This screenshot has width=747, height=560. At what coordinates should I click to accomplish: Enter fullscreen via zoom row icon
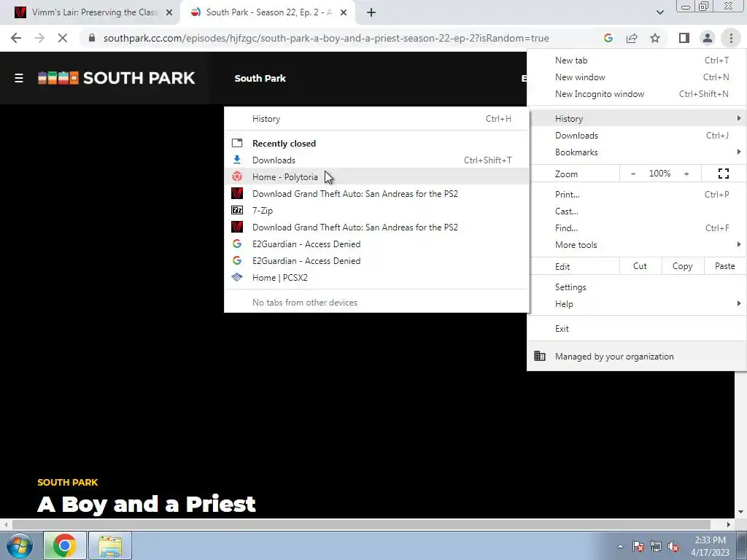click(x=723, y=174)
